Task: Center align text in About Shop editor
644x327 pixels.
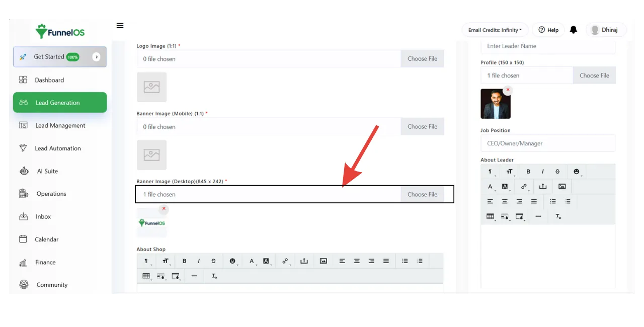Action: coord(357,261)
